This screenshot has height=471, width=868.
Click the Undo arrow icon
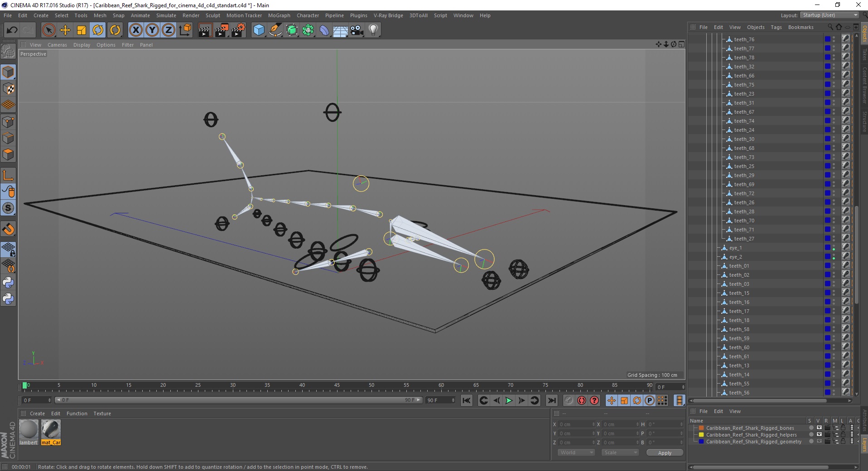(x=12, y=30)
